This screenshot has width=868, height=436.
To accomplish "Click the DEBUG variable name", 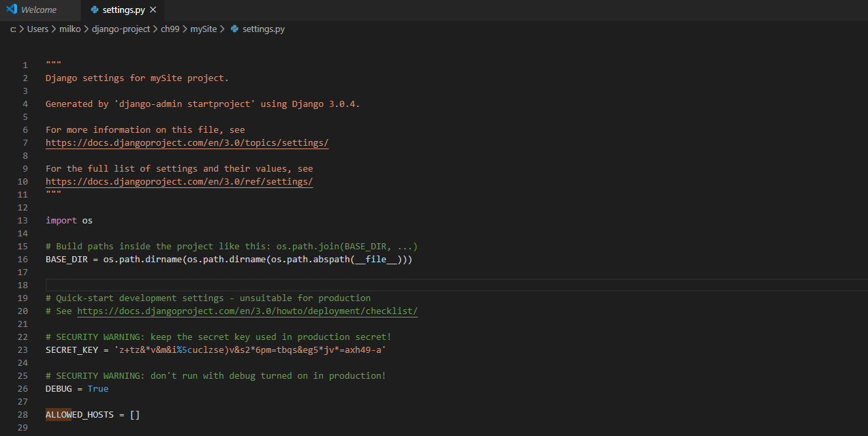I will point(59,389).
